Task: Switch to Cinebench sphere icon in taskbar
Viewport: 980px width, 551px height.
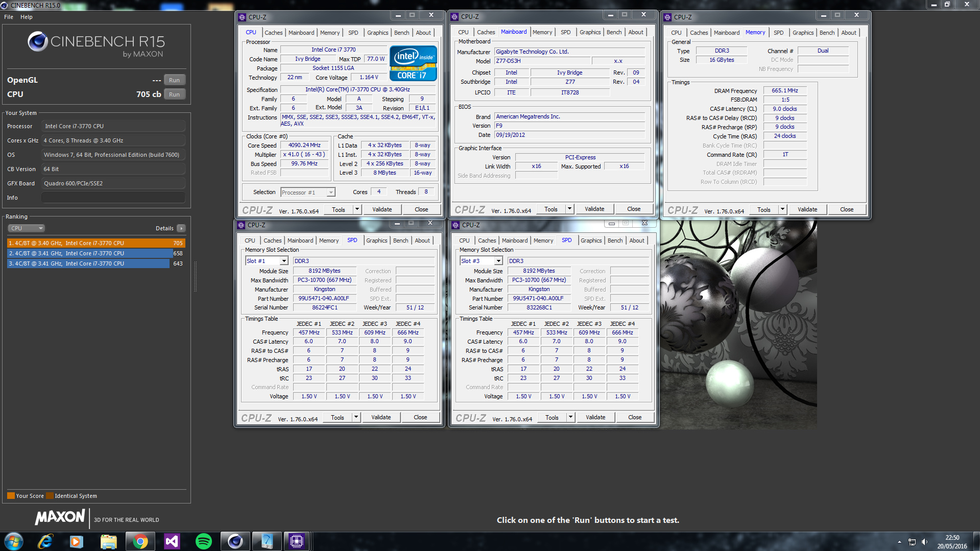Action: pyautogui.click(x=235, y=541)
